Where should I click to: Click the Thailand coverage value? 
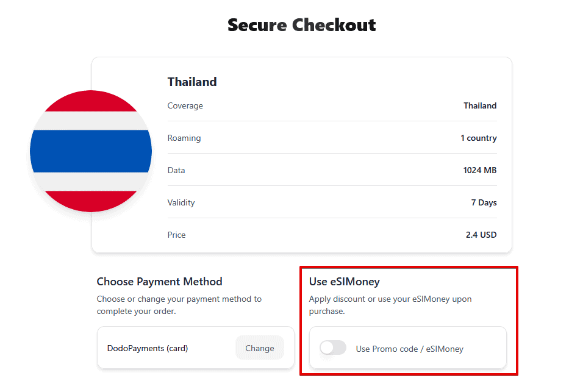pyautogui.click(x=480, y=105)
